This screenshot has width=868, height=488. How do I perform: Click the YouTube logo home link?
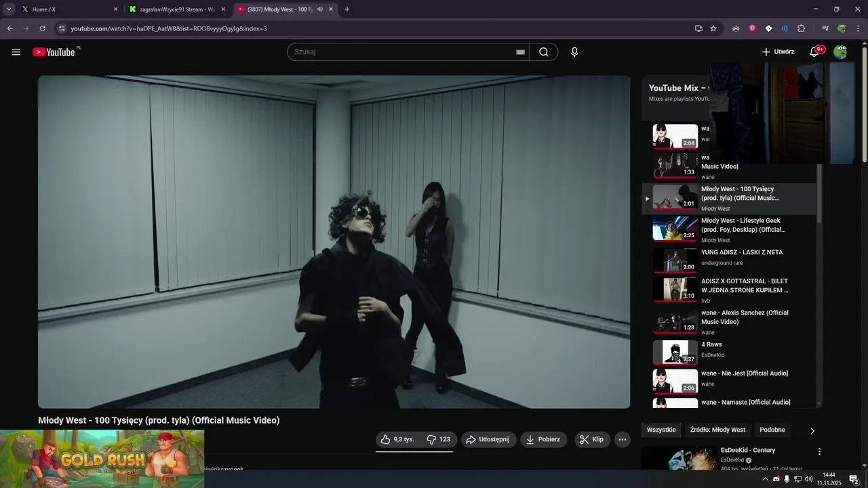click(54, 52)
